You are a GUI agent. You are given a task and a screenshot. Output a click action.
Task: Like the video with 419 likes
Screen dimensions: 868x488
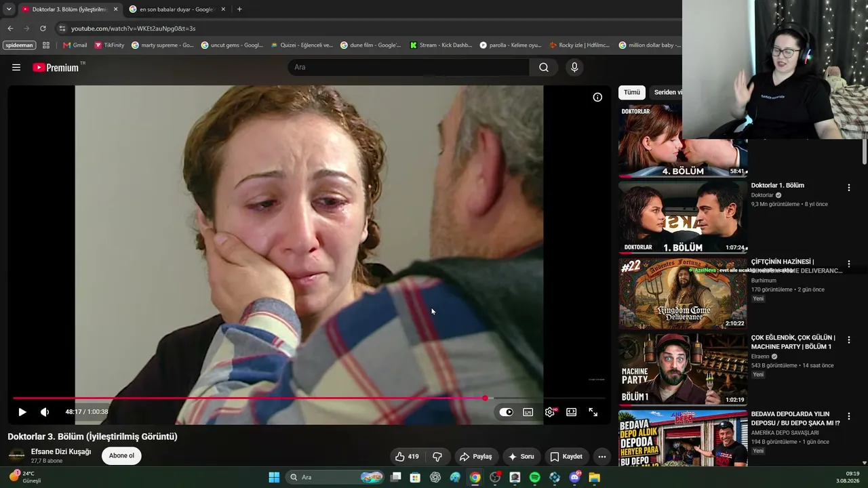pos(407,456)
